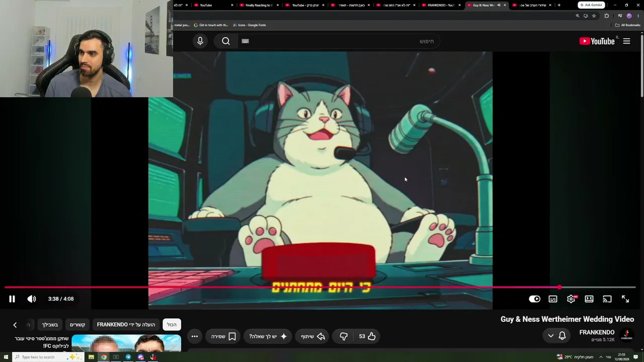Open the YouTube hamburger guide menu

click(x=626, y=41)
